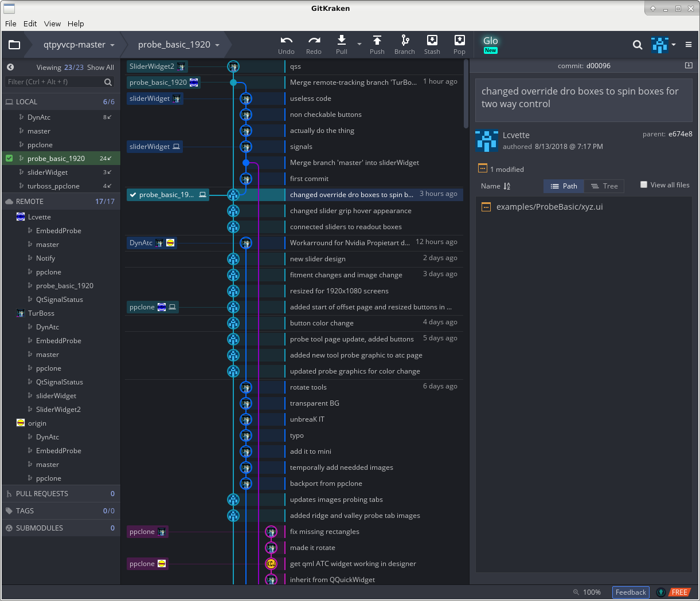Viewport: 700px width, 601px height.
Task: Open the Help menu
Action: click(76, 23)
